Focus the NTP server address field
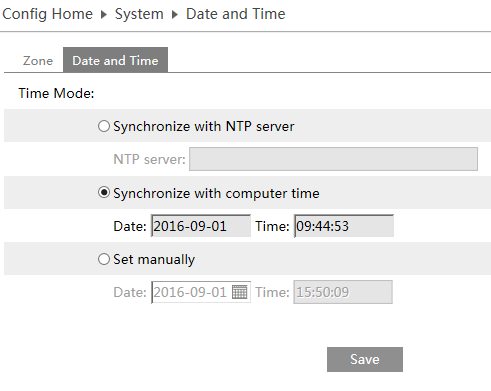 [333, 159]
